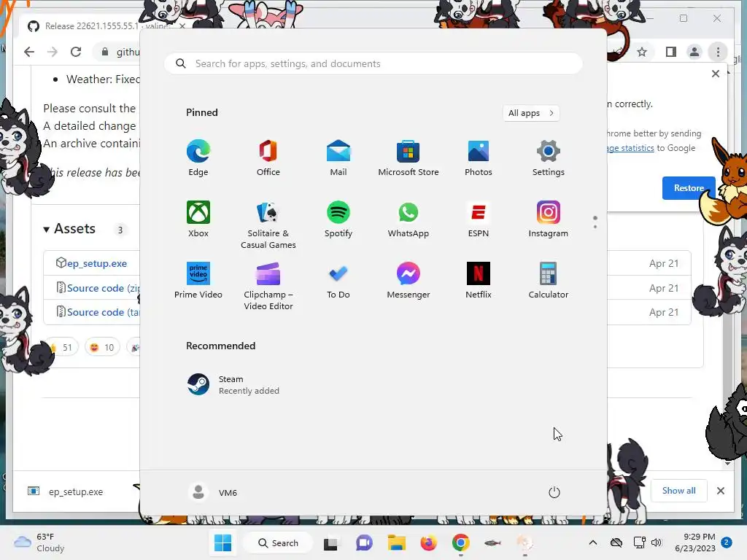The width and height of the screenshot is (747, 560).
Task: Click Restore button in Chrome popup
Action: coord(689,187)
